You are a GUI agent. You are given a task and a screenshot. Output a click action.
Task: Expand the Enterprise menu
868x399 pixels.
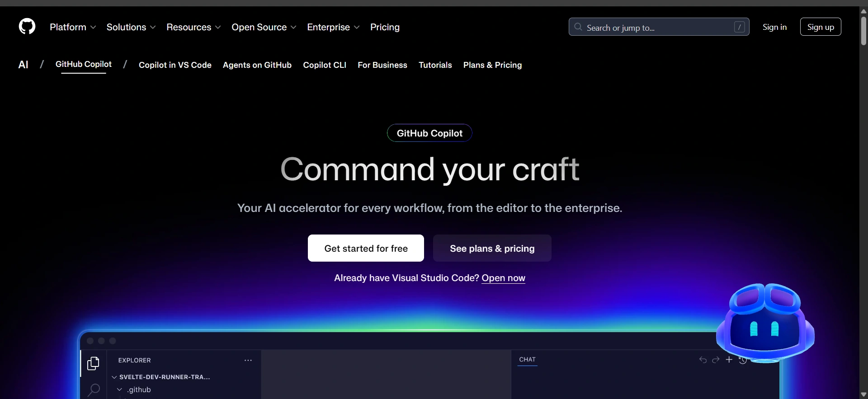click(333, 27)
